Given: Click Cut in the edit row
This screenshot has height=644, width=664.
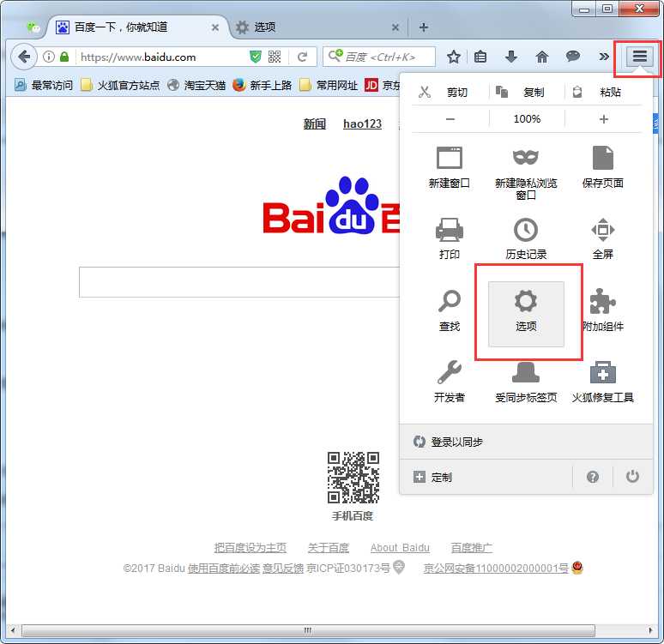Looking at the screenshot, I should pos(450,92).
